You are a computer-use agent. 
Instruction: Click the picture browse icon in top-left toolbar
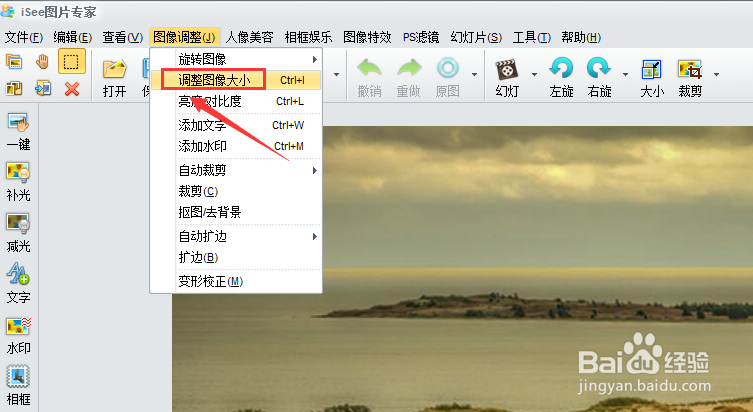coord(14,62)
